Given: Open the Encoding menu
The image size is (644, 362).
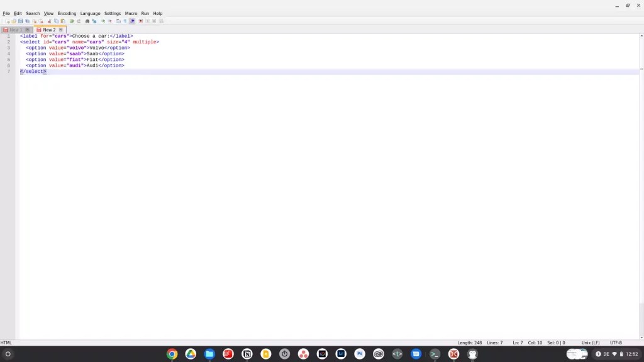Looking at the screenshot, I should pos(67,13).
